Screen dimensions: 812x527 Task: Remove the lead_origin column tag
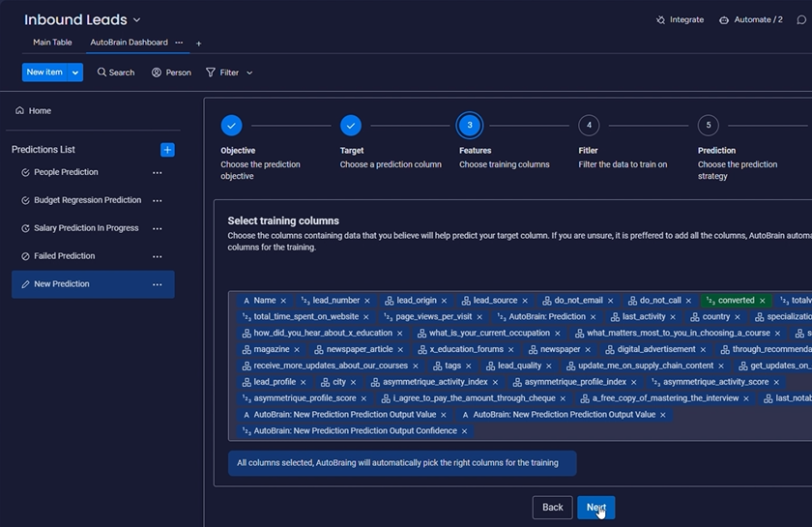coord(445,301)
